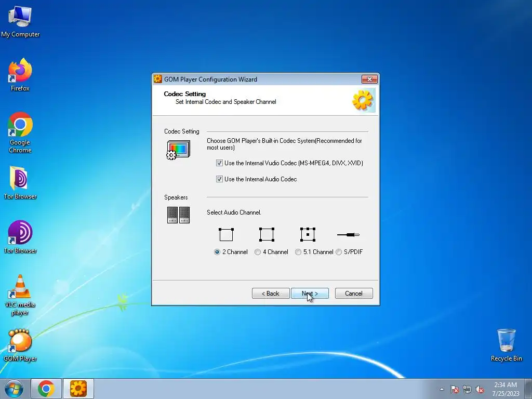Click the large gear icon in wizard header
This screenshot has width=532, height=399.
click(x=363, y=100)
